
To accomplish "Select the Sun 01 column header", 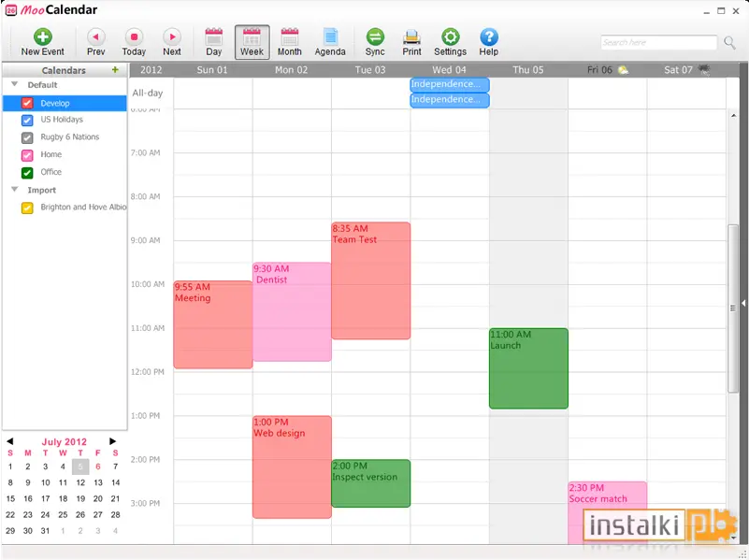I will (212, 70).
